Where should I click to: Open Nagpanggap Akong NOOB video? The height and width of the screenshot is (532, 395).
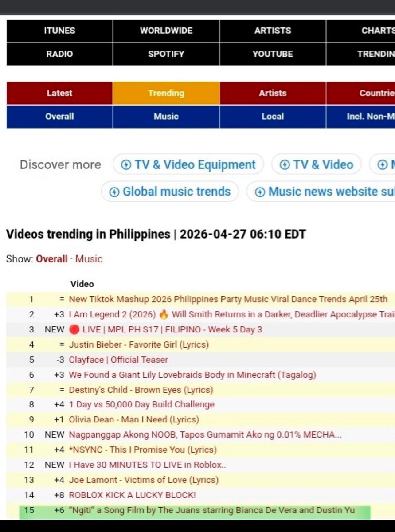[x=205, y=434]
